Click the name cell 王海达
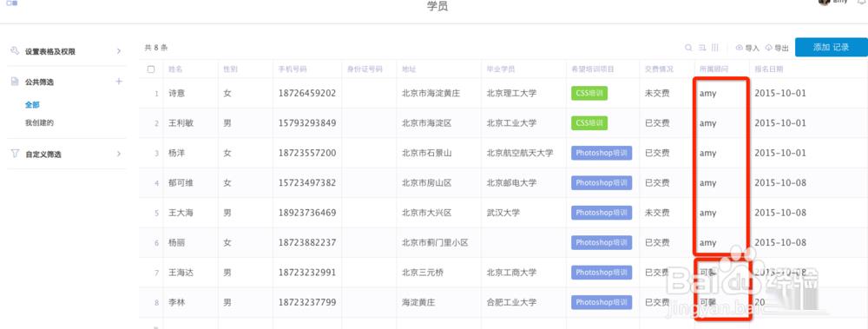 point(181,273)
